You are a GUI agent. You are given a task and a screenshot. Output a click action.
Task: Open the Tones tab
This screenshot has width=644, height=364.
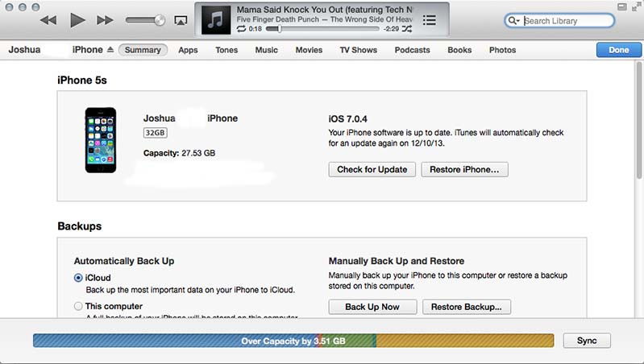point(226,50)
